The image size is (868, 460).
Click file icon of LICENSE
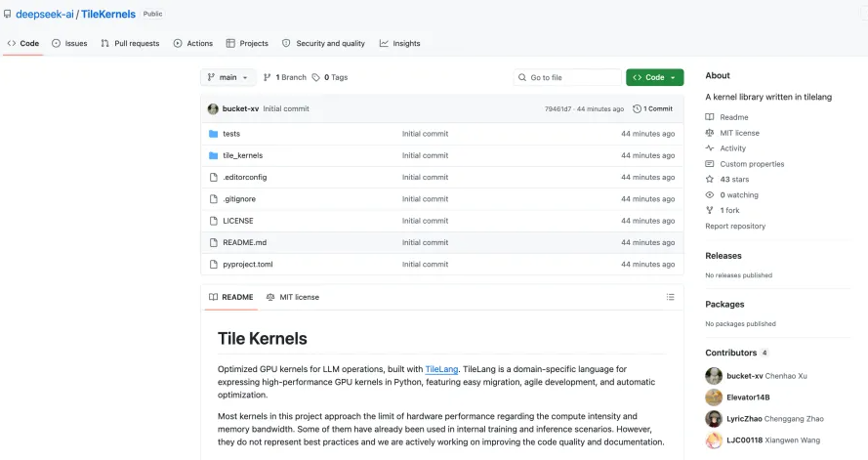214,221
